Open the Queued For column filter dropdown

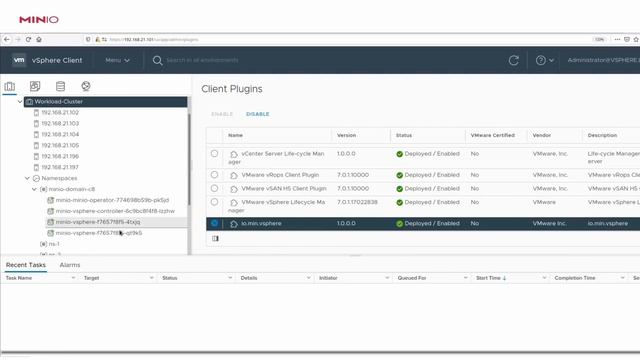(465, 278)
